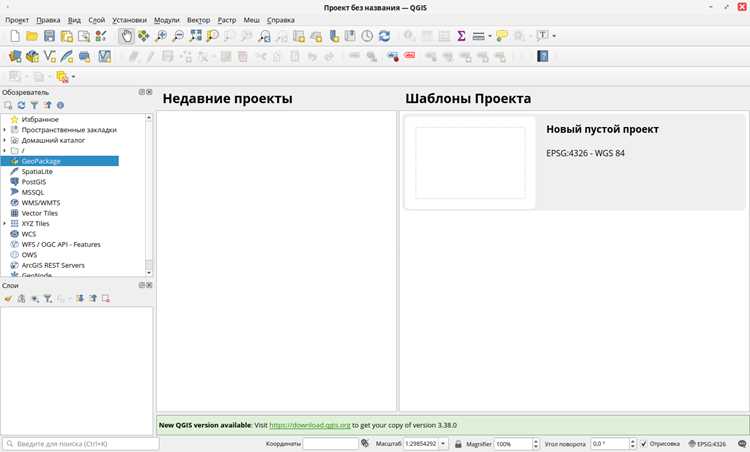Open the Layer Styling brush icon in Layers panel
Image resolution: width=750 pixels, height=452 pixels.
(x=8, y=298)
